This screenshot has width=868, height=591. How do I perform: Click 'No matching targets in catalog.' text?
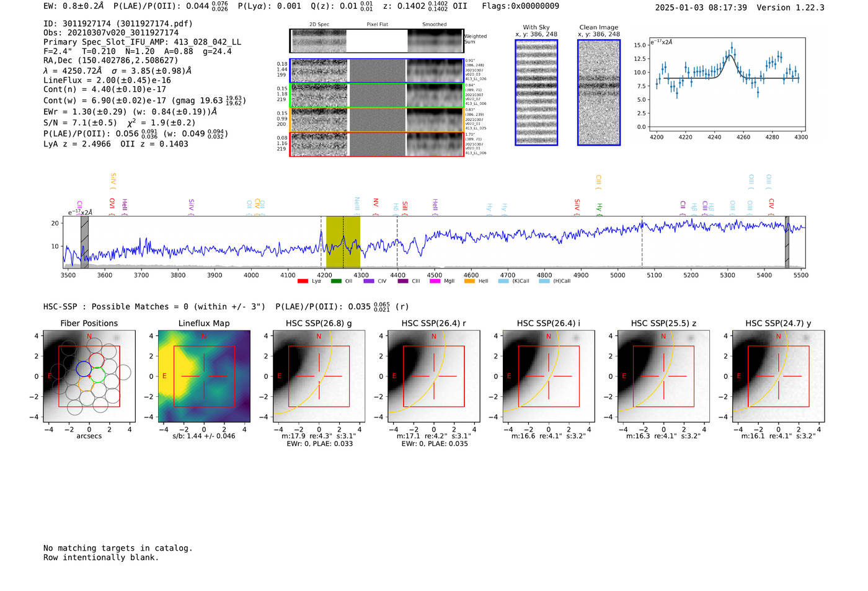[x=118, y=548]
